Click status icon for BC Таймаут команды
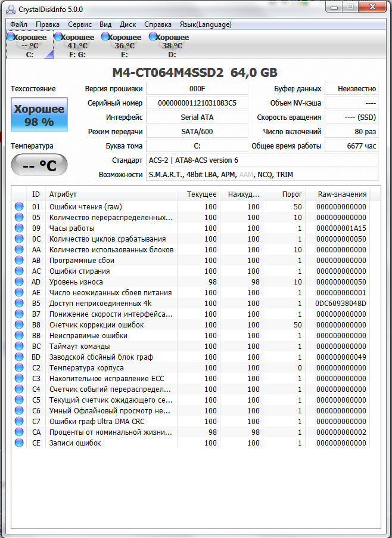392x538 pixels. (19, 346)
